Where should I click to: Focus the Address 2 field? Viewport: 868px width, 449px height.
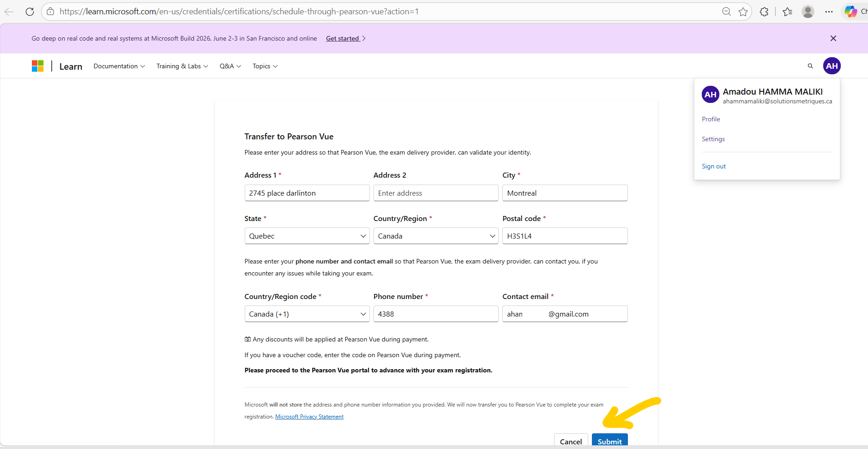point(436,193)
